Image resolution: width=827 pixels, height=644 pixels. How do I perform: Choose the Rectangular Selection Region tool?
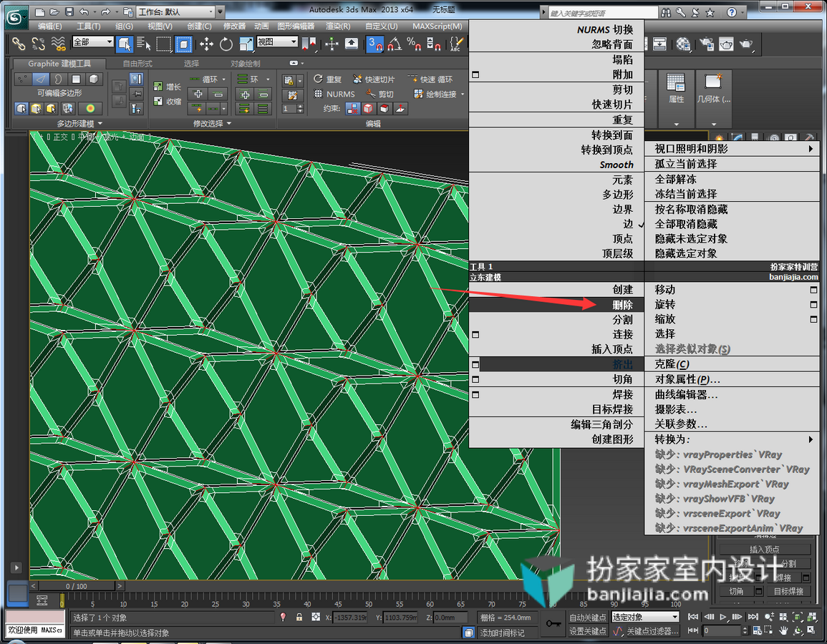coord(163,44)
